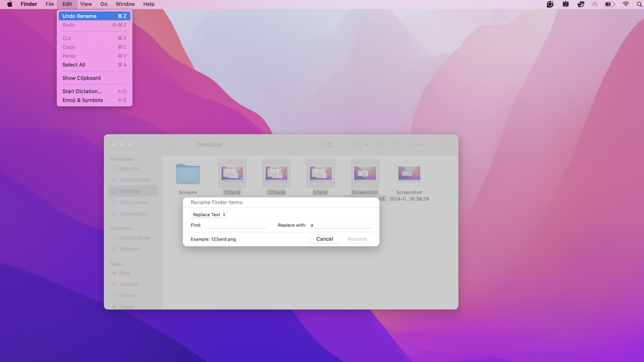Open the Share icon in Finder toolbar
This screenshot has height=362, width=644.
point(380,144)
